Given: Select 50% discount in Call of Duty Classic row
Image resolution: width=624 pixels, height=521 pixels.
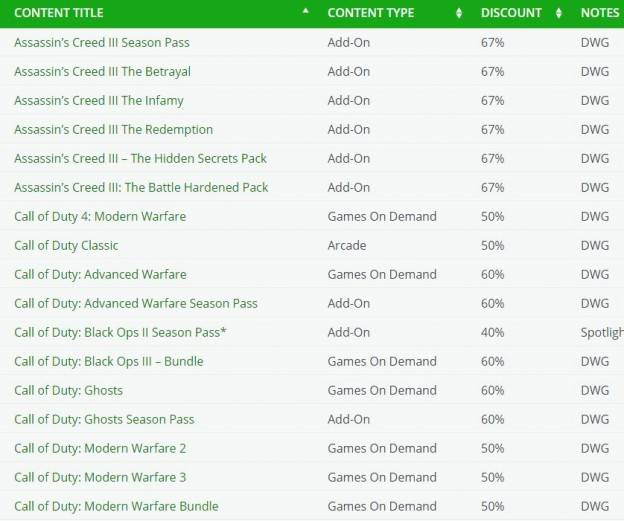Looking at the screenshot, I should point(492,246).
